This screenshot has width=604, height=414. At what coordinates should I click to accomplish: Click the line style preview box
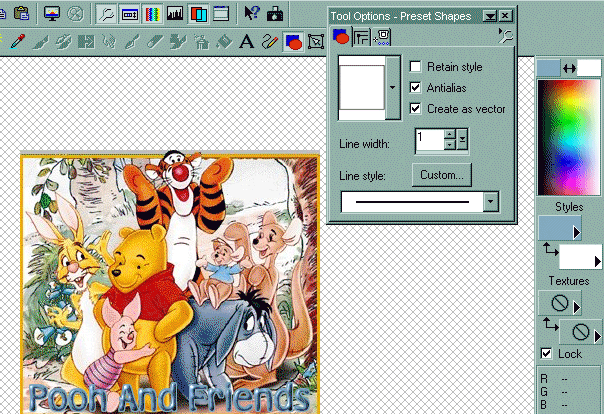412,201
